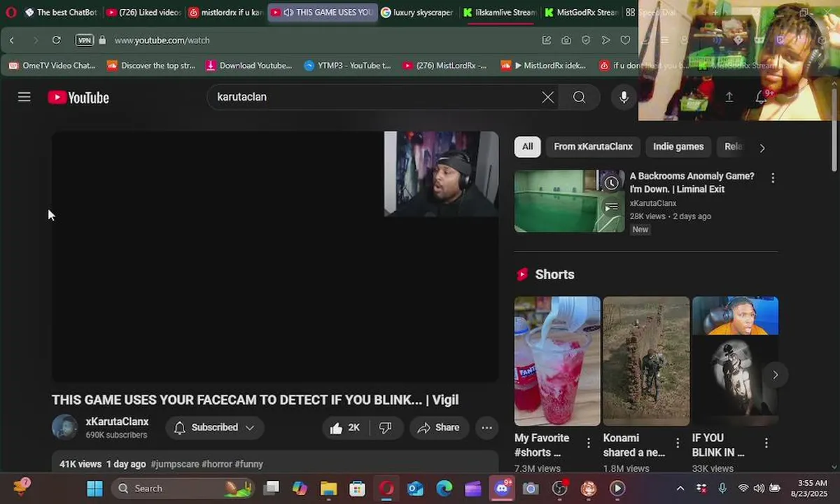
Task: Open the Backrooms Anomaly Game thumbnail
Action: [x=569, y=201]
